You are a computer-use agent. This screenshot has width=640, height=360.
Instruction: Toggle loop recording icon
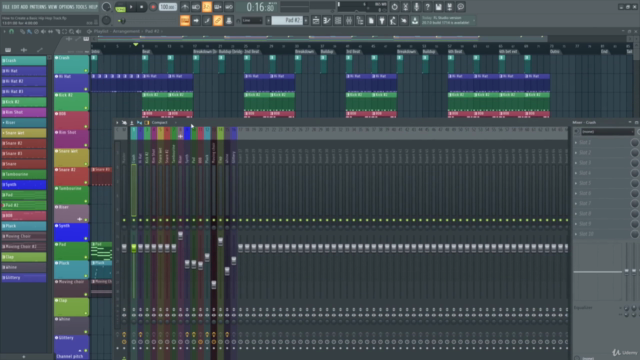pos(229,7)
